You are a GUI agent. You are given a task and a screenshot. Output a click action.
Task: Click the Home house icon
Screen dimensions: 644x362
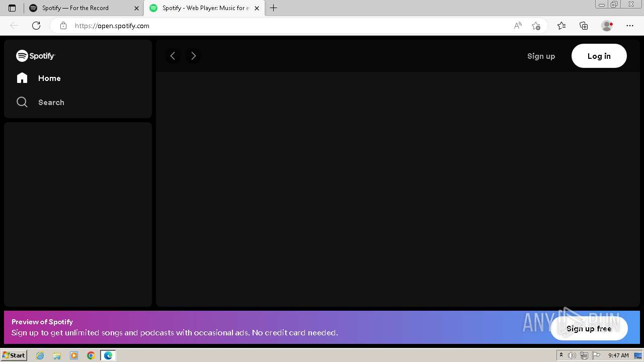22,78
